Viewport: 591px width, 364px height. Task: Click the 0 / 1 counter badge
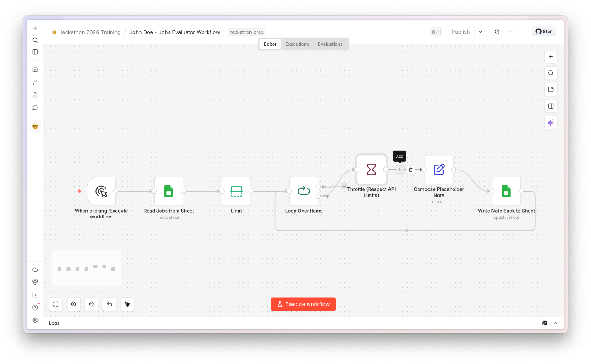(437, 32)
